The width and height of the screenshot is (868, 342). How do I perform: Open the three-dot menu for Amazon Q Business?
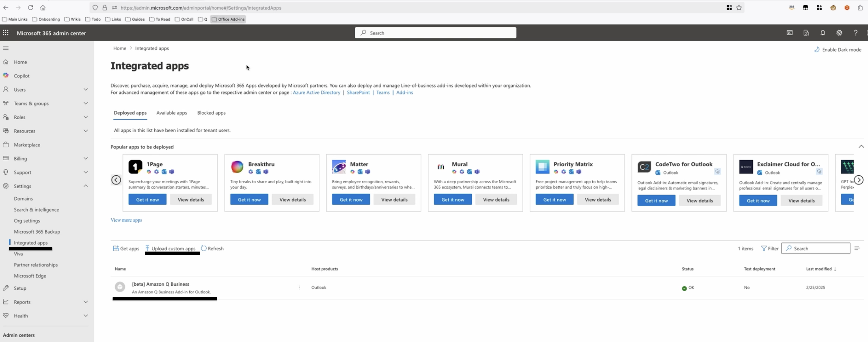tap(300, 287)
